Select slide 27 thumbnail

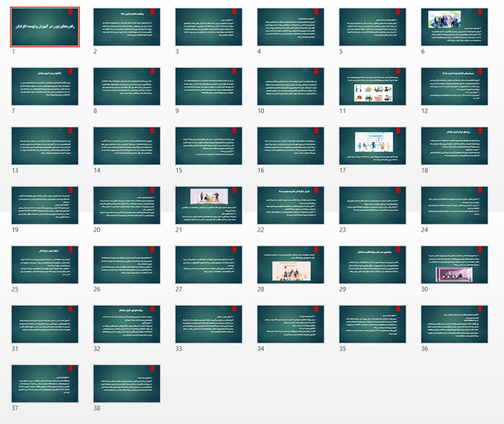point(209,265)
